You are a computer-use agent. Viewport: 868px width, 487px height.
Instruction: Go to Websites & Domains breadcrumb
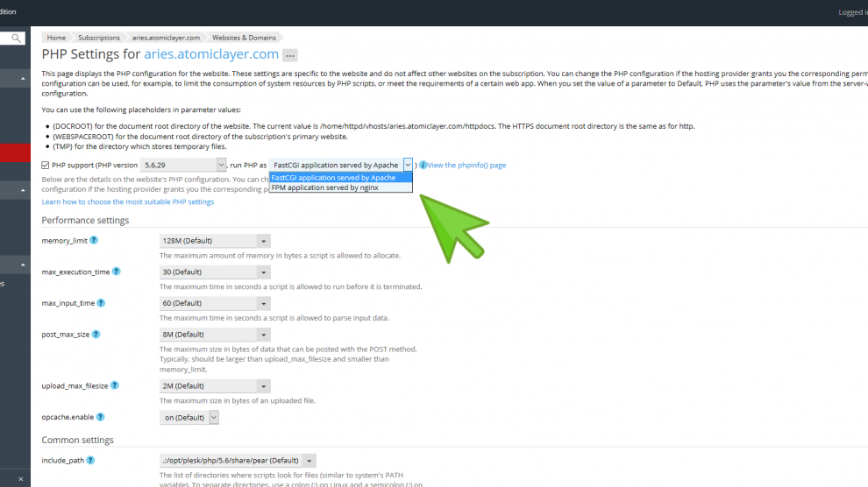pyautogui.click(x=244, y=38)
